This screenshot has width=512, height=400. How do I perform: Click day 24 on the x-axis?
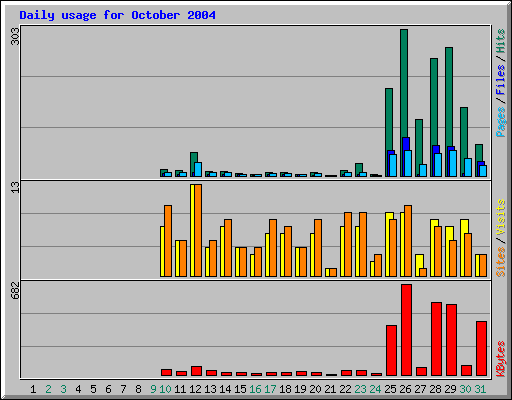pyautogui.click(x=375, y=389)
